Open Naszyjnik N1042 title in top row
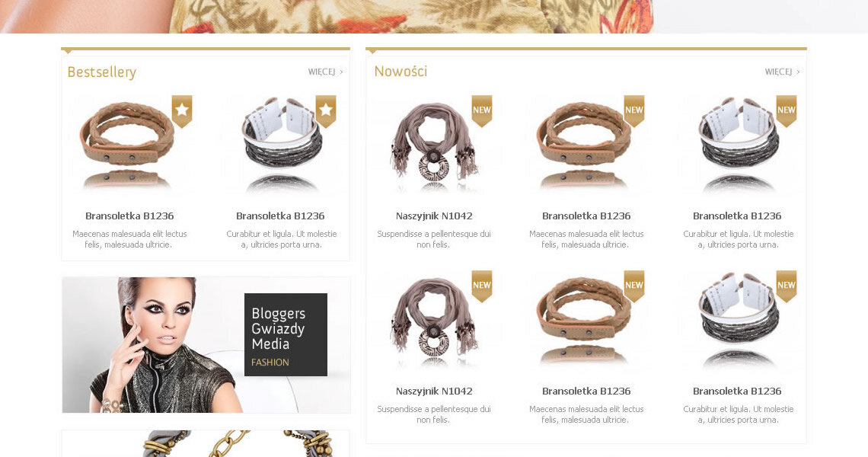 (x=434, y=216)
